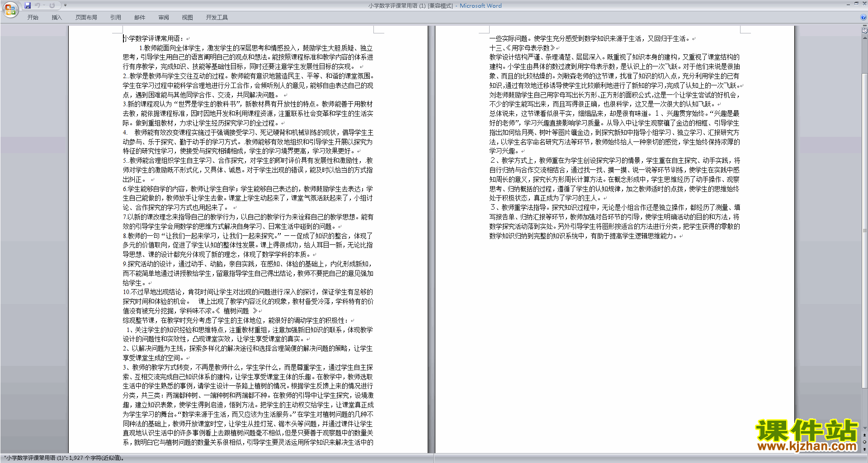Go to next page double-arrow button
The width and height of the screenshot is (868, 463).
coord(864,449)
